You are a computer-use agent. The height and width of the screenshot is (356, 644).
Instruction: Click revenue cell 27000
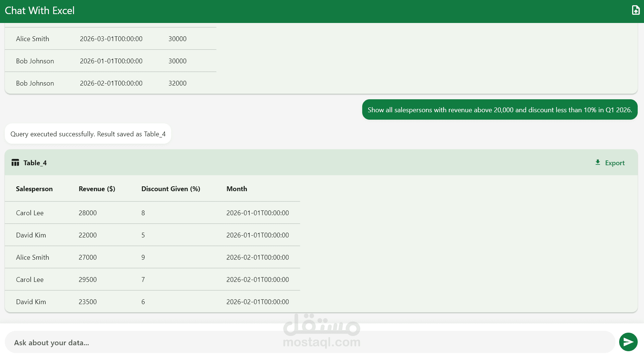(x=87, y=257)
